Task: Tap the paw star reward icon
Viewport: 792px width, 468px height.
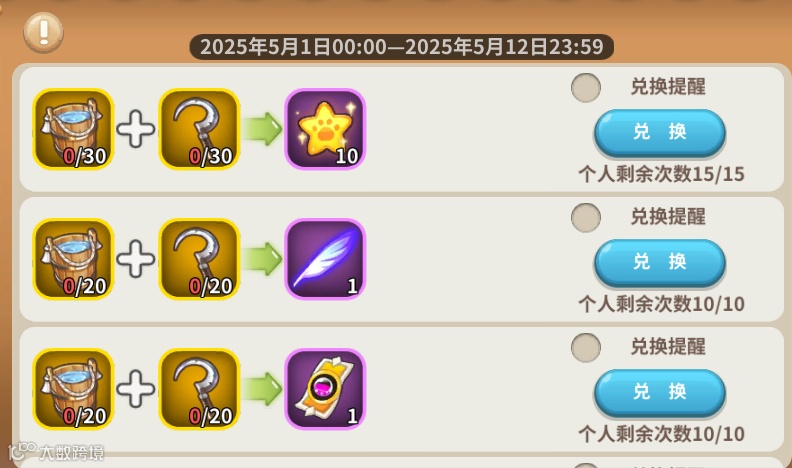Action: [x=325, y=129]
